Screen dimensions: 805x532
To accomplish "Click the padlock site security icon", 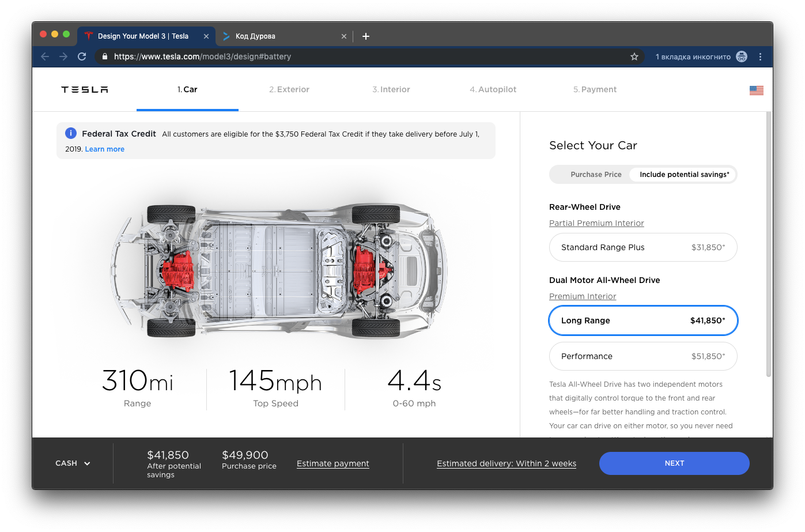I will (104, 56).
